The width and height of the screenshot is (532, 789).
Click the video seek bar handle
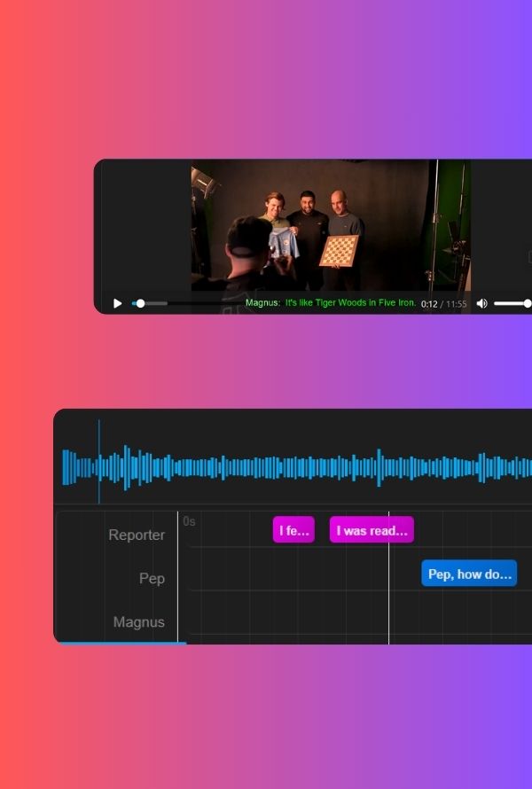click(x=140, y=303)
